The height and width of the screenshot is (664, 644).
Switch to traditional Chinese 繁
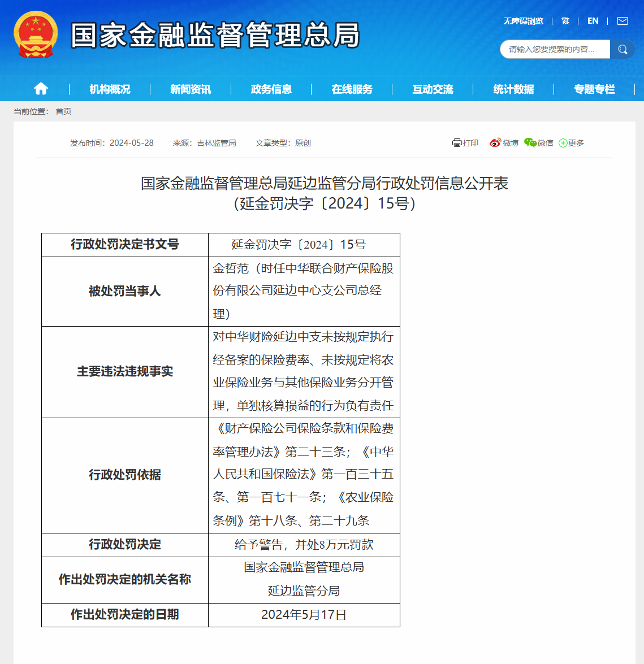click(565, 21)
